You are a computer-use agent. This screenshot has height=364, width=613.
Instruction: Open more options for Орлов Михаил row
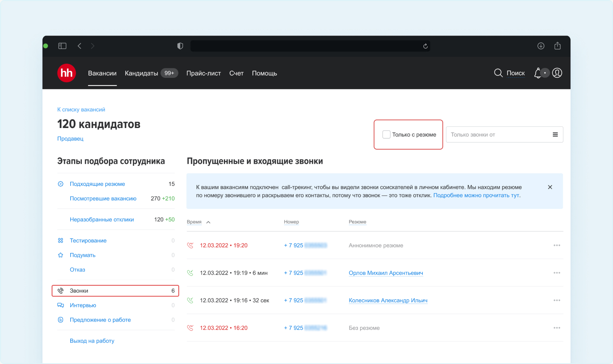pos(557,273)
